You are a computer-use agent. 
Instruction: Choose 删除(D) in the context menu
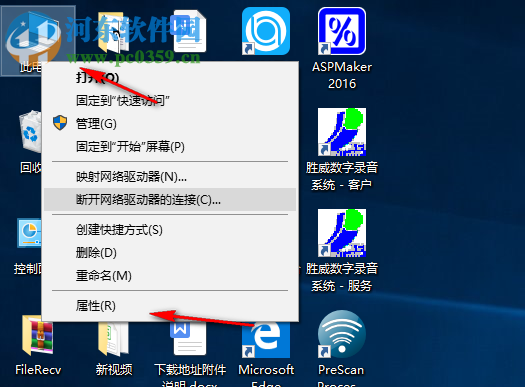pos(170,253)
